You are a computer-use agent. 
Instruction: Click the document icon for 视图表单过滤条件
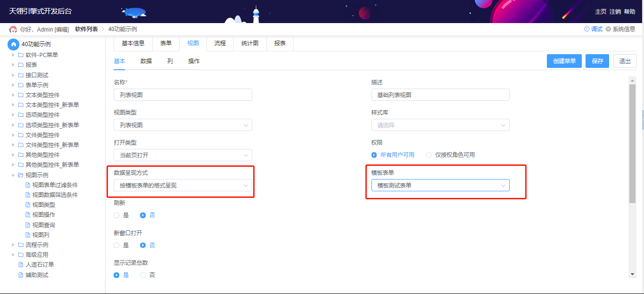click(x=27, y=185)
